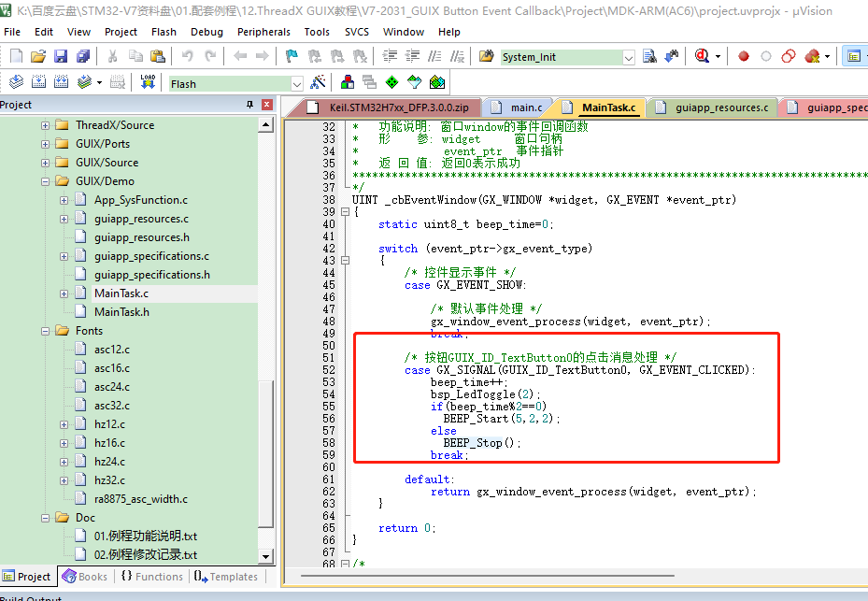Image resolution: width=868 pixels, height=601 pixels.
Task: Open Manage Project Items
Action: tap(348, 82)
